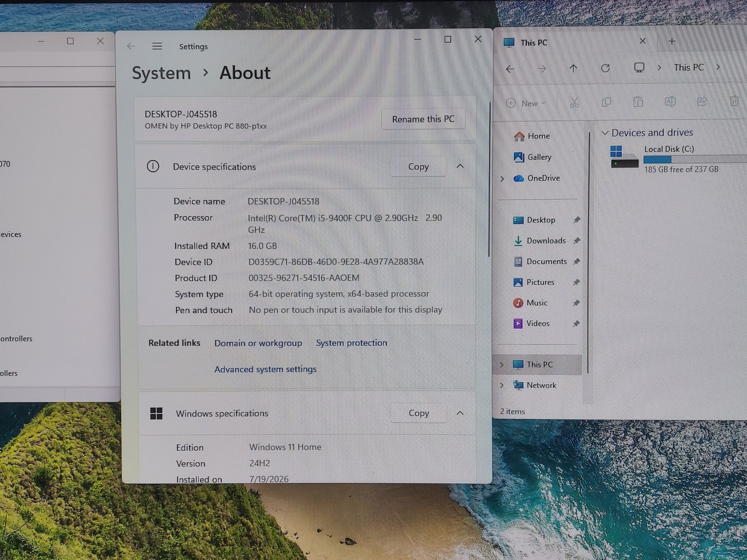Image resolution: width=747 pixels, height=560 pixels.
Task: Click the Cut scissors icon in toolbar
Action: coord(574,103)
